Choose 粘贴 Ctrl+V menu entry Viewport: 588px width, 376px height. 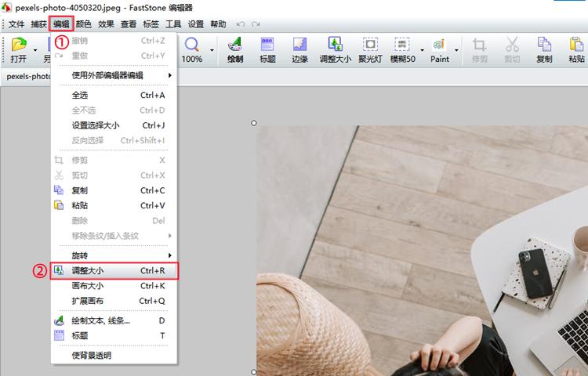click(114, 205)
